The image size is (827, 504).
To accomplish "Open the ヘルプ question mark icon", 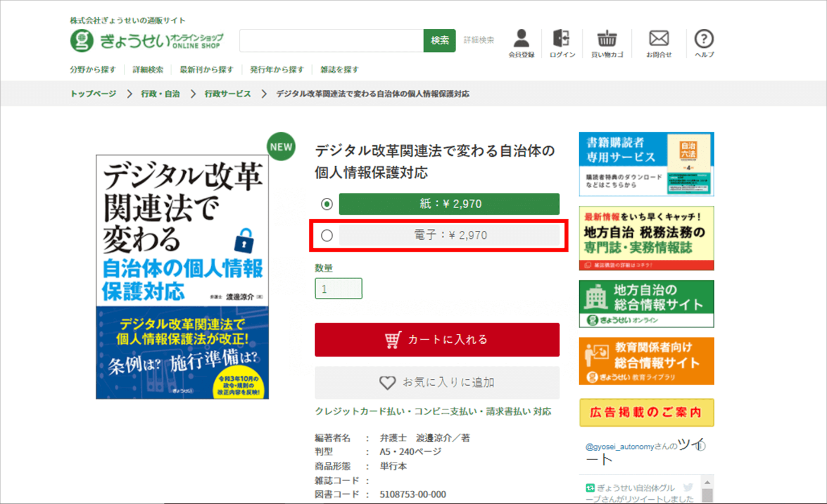I will pos(704,43).
